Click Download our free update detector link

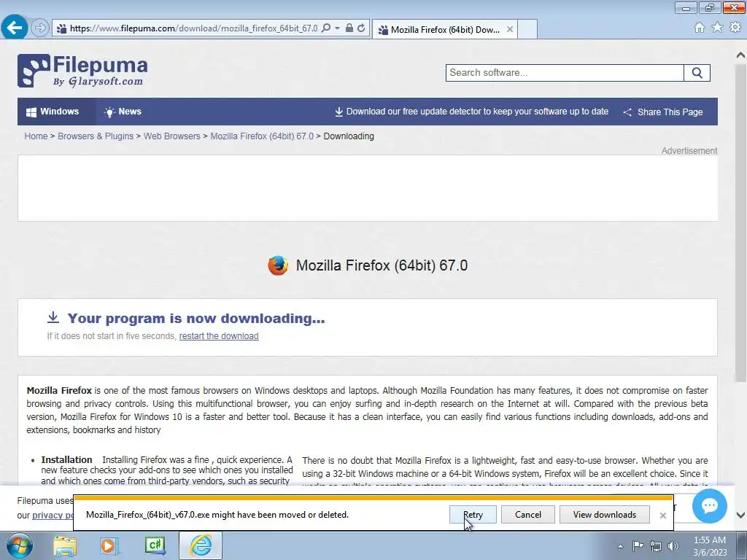pos(472,112)
